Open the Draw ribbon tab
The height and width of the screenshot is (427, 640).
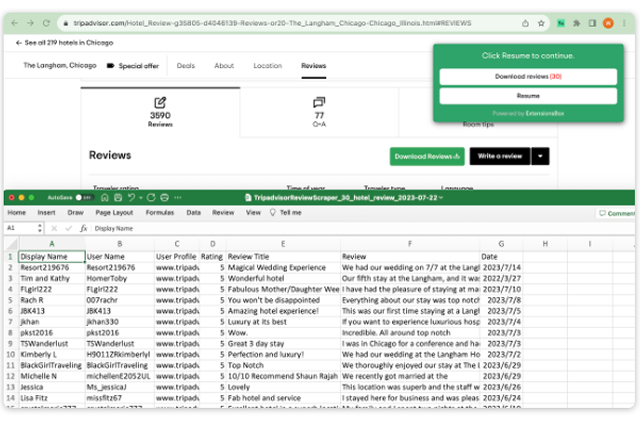[76, 213]
